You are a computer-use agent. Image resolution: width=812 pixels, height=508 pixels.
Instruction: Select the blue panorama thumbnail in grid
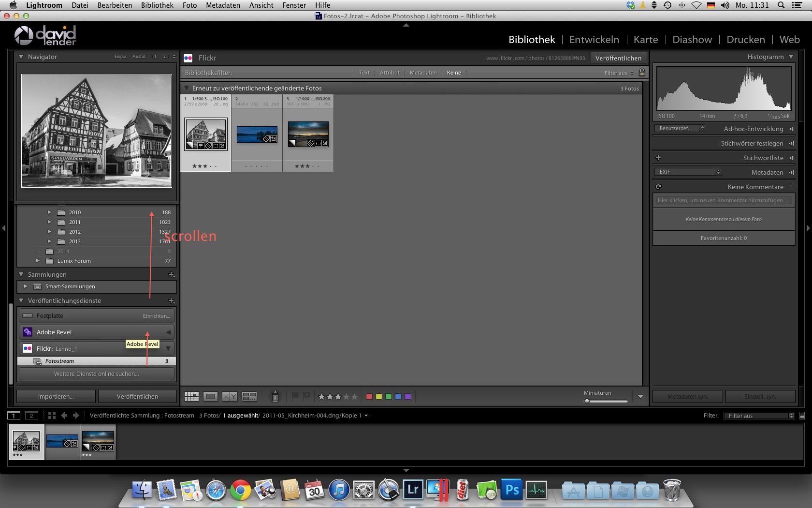(x=257, y=134)
